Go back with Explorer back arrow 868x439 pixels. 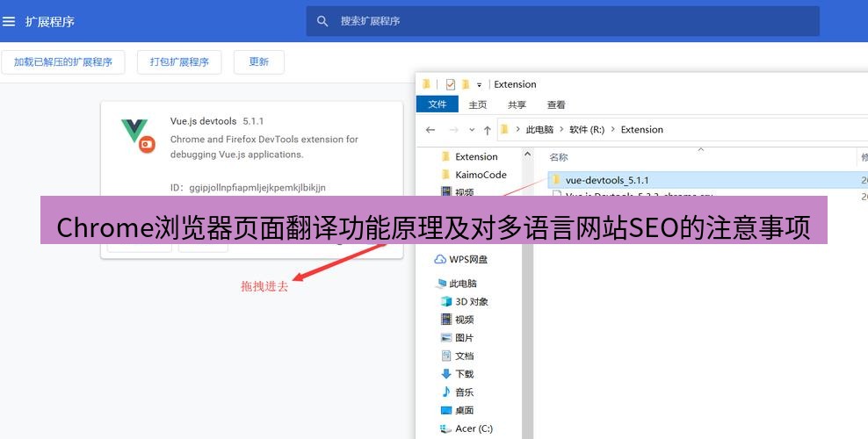coord(430,130)
